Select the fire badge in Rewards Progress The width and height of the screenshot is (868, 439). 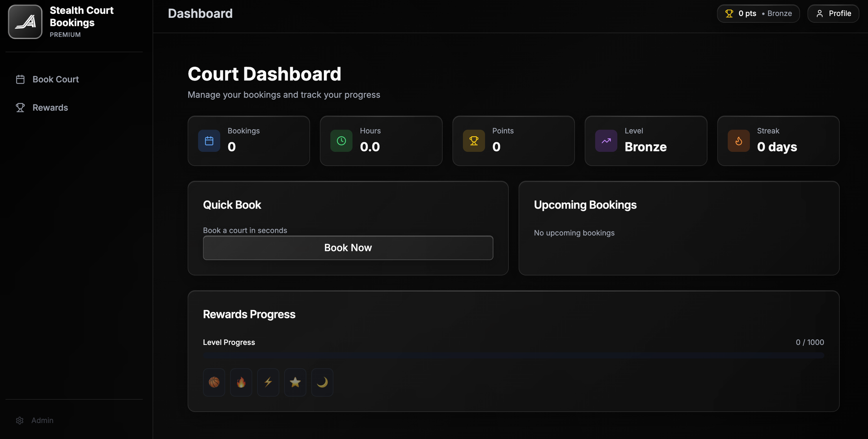[241, 382]
